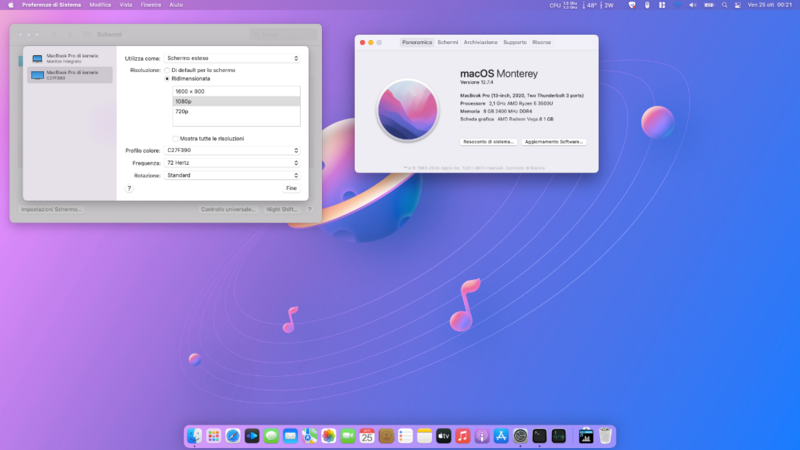Screen dimensions: 800x450
Task: Click the Trash icon in dock
Action: click(x=605, y=436)
